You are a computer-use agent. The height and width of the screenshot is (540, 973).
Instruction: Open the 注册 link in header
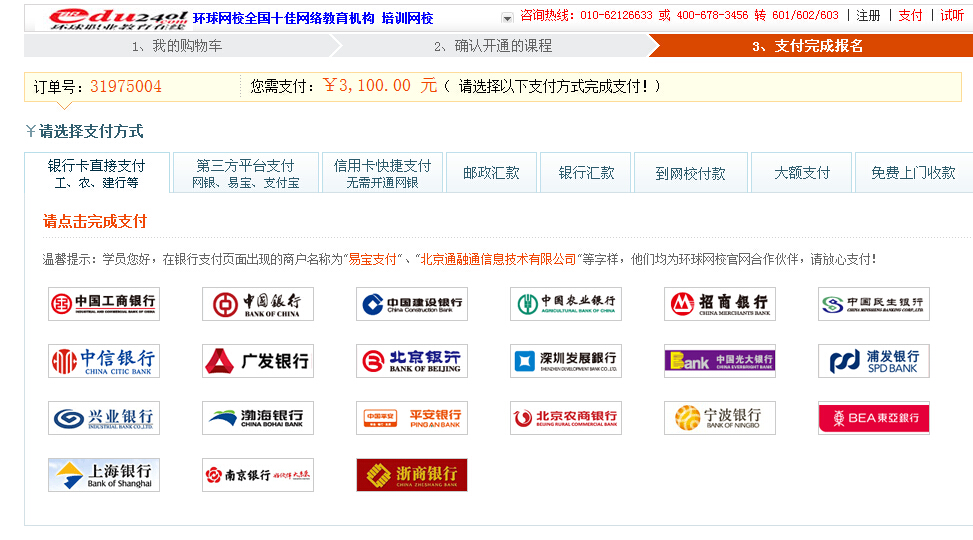coord(868,16)
